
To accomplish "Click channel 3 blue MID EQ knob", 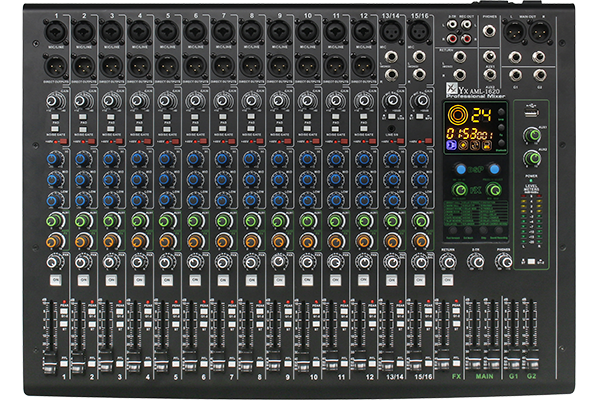I will click(111, 179).
